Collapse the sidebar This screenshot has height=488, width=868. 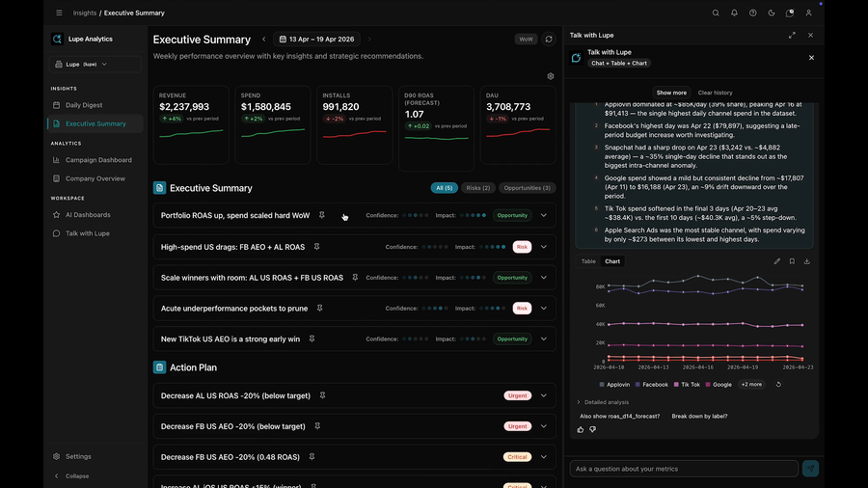point(72,475)
